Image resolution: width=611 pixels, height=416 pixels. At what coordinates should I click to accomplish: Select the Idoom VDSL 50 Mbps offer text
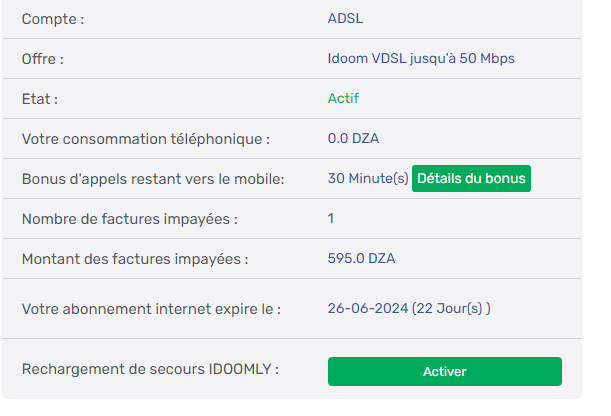[421, 59]
